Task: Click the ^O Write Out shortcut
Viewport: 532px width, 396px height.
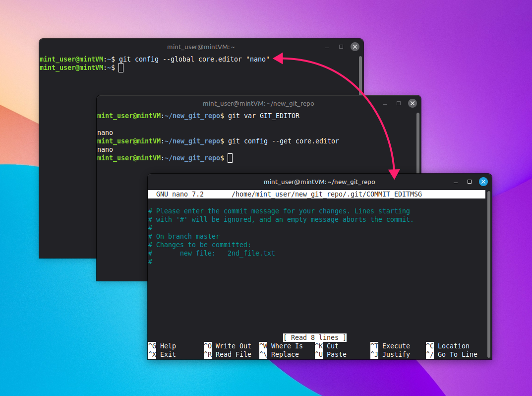Action: [228, 346]
